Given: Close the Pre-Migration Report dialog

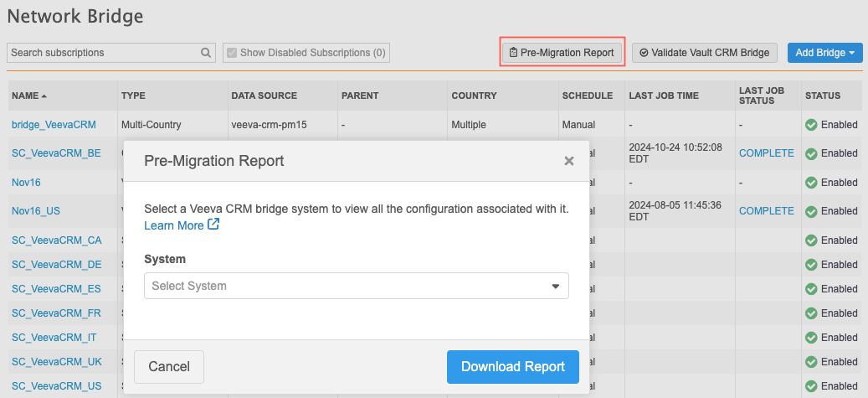Looking at the screenshot, I should 569,161.
